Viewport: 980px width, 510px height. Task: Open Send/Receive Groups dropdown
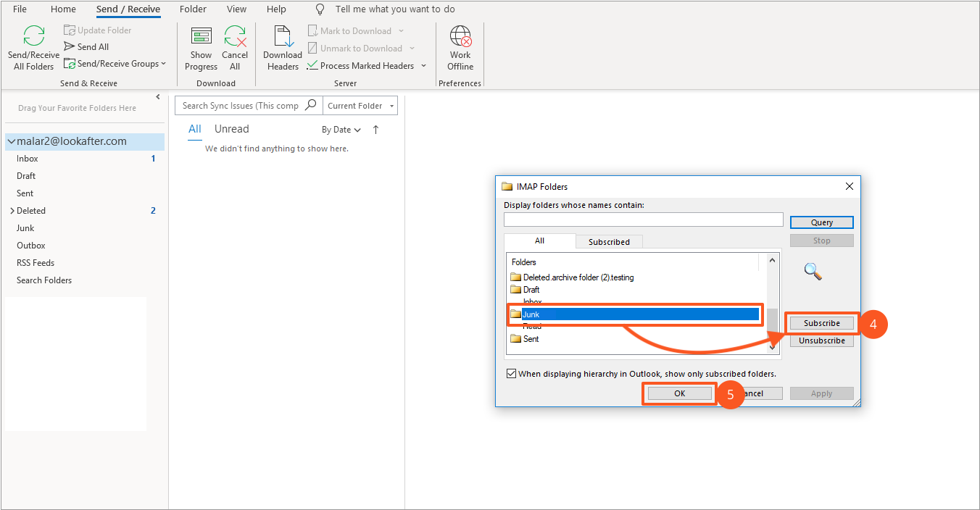pyautogui.click(x=115, y=64)
